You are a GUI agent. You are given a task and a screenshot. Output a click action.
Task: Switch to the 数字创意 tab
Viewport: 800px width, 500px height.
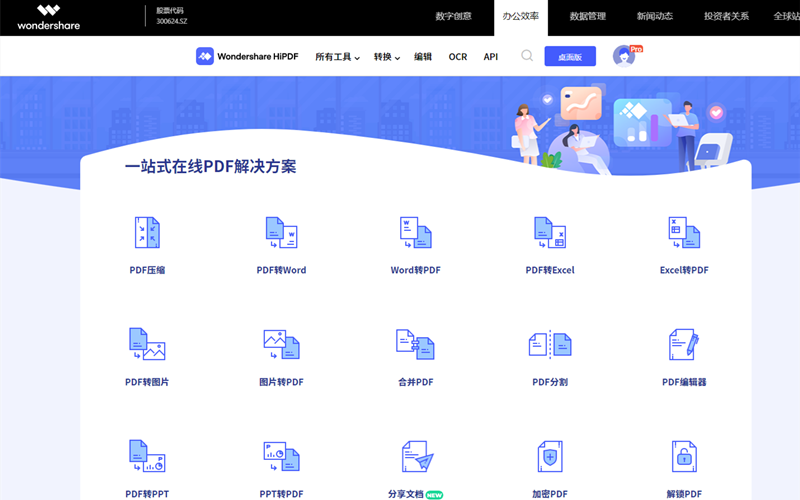pyautogui.click(x=453, y=17)
